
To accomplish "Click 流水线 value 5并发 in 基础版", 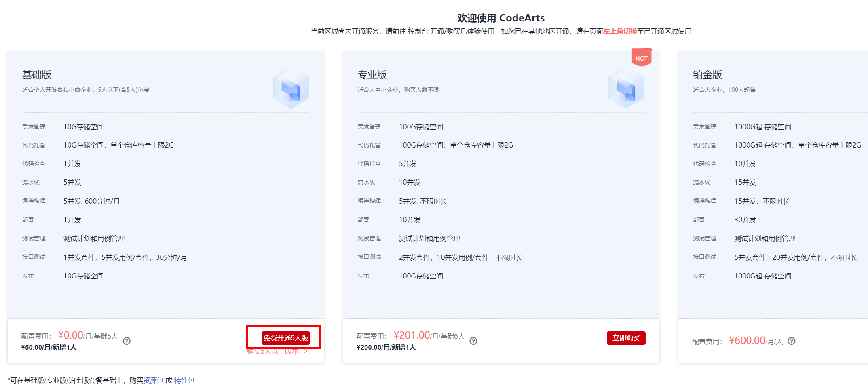I will click(x=72, y=182).
